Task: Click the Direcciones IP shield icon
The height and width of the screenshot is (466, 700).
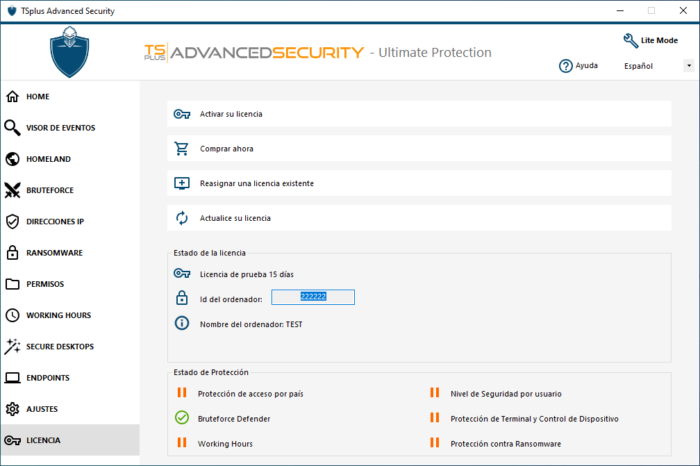Action: point(12,221)
